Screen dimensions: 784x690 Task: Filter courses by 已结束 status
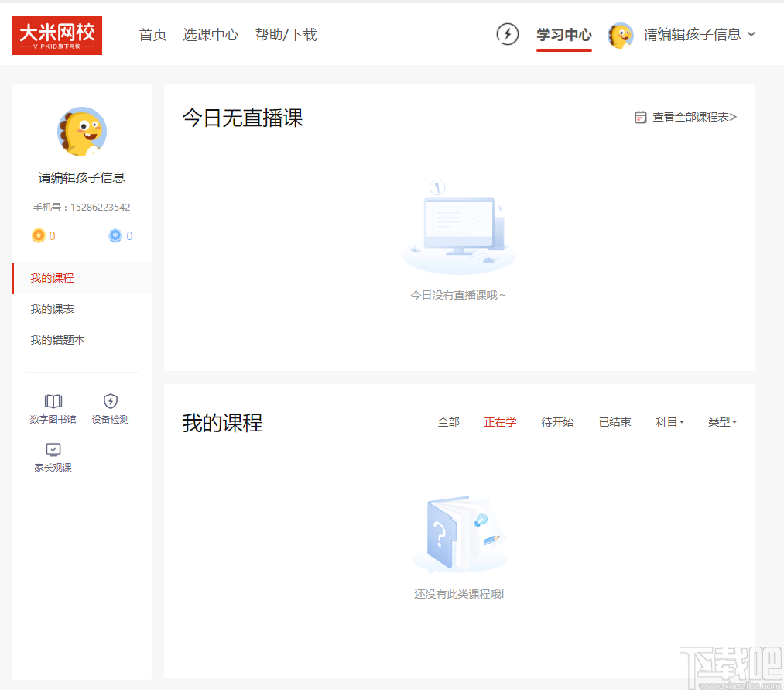(x=615, y=422)
